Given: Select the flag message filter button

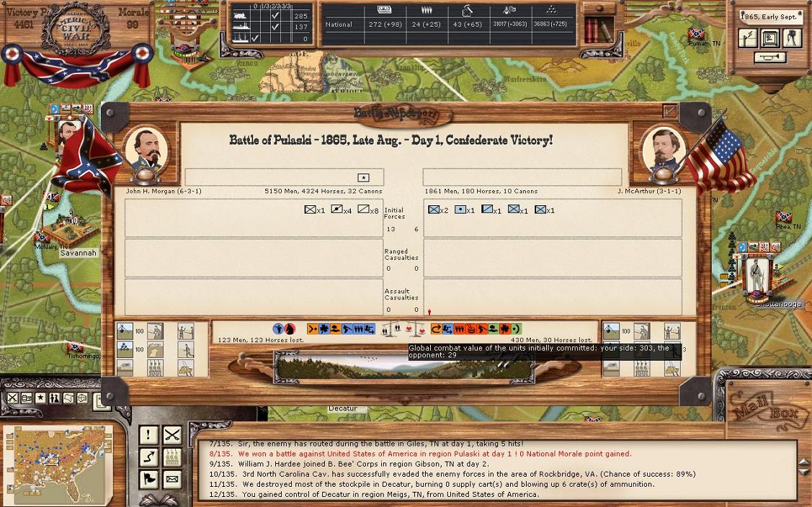Looking at the screenshot, I should pos(148,479).
